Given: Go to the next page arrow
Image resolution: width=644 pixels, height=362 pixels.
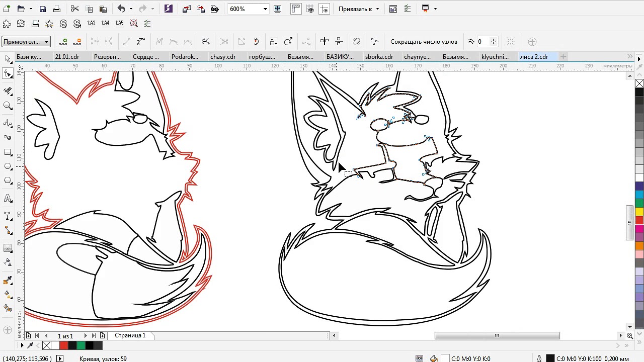Looking at the screenshot, I should 85,335.
